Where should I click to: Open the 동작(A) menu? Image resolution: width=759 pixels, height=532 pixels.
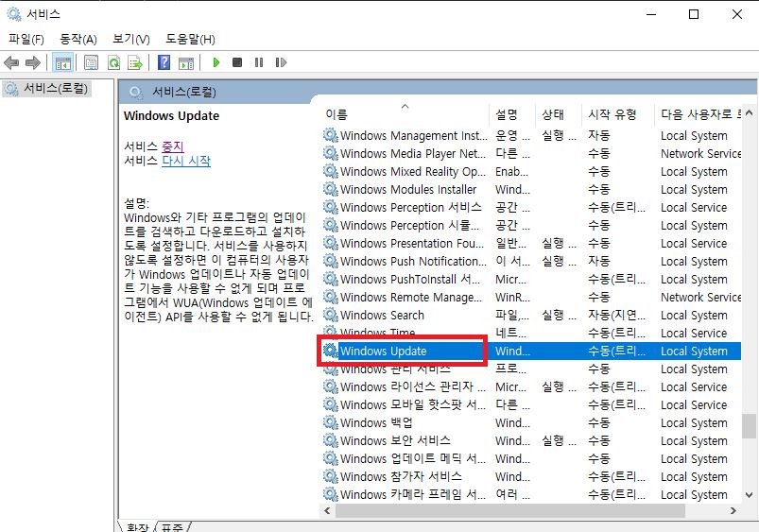pos(78,39)
